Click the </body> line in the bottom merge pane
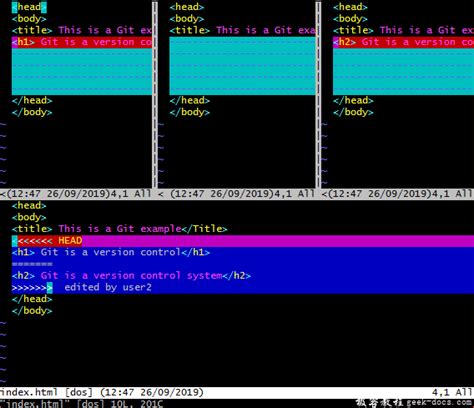This screenshot has height=408, width=474. click(x=32, y=311)
